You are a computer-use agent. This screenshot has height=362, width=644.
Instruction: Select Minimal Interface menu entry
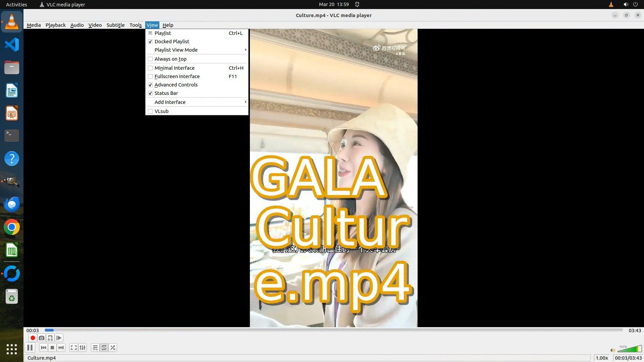coord(174,68)
